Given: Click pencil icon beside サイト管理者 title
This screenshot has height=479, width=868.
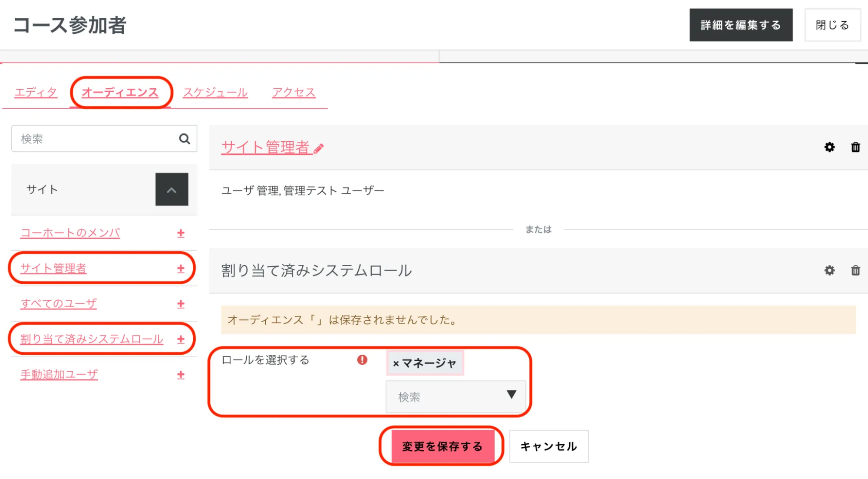Looking at the screenshot, I should [x=319, y=149].
